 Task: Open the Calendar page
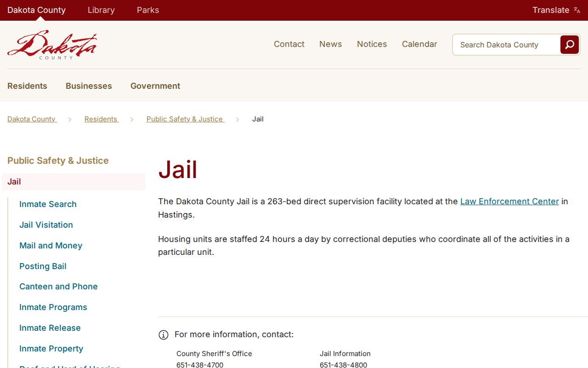point(419,44)
